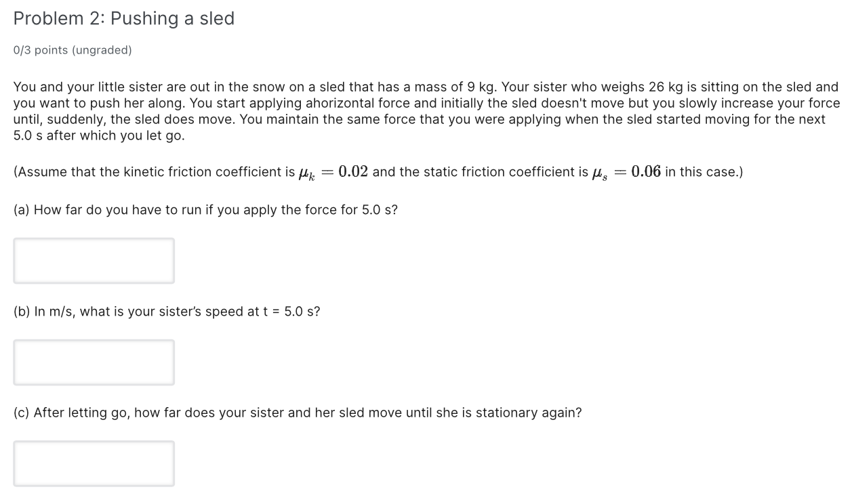Click inside the first empty response field

(x=94, y=260)
